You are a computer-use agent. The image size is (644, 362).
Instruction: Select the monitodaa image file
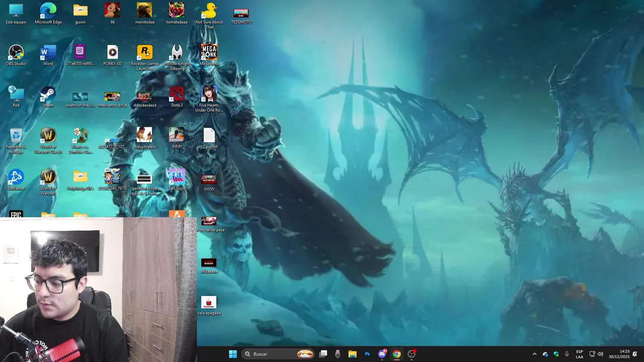coord(145,14)
